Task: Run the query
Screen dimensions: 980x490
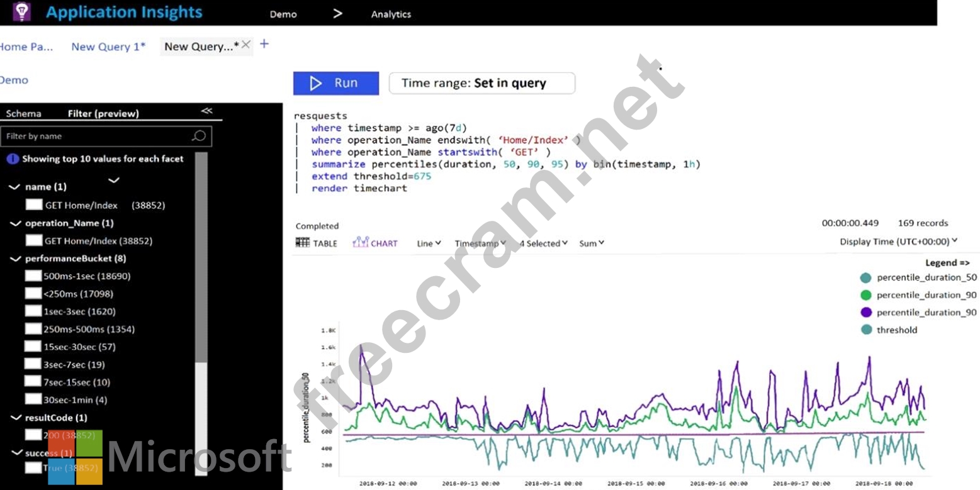Action: pyautogui.click(x=336, y=83)
